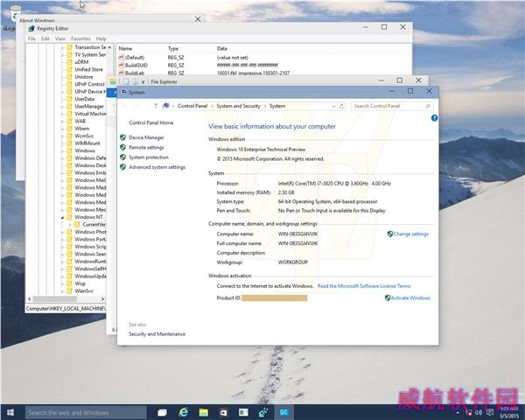Open the Help menu in Registry Editor

pos(101,38)
